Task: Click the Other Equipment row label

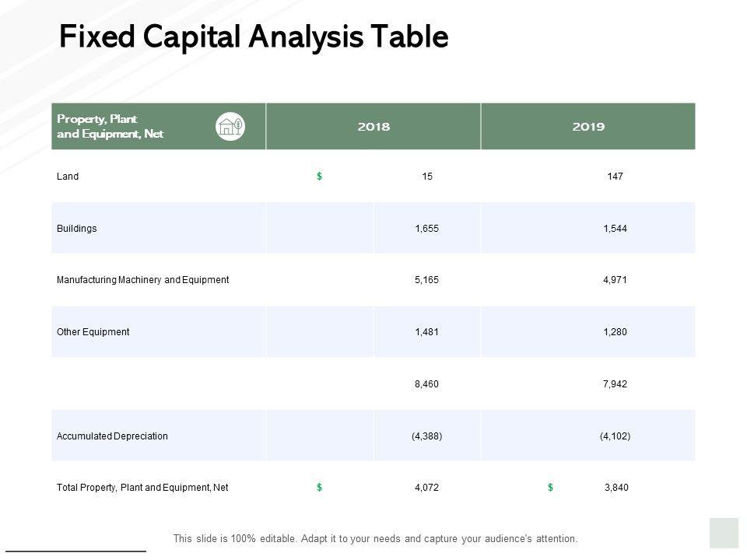Action: 93,332
